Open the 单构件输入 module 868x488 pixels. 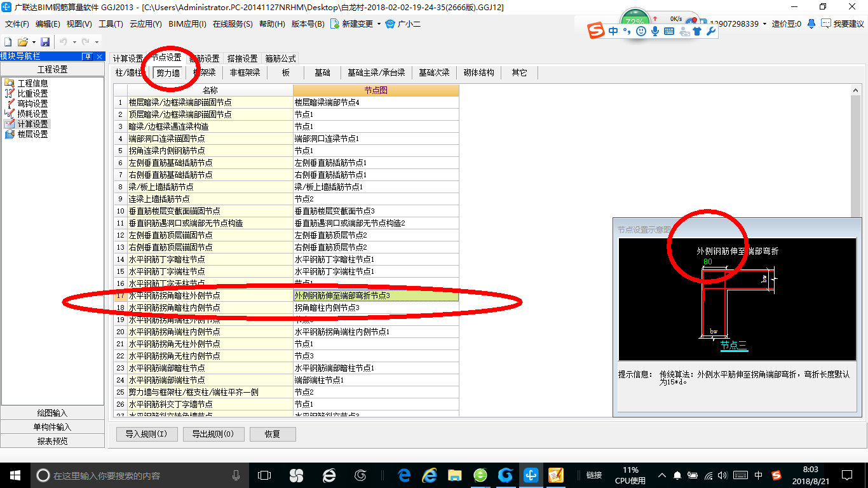(x=52, y=427)
